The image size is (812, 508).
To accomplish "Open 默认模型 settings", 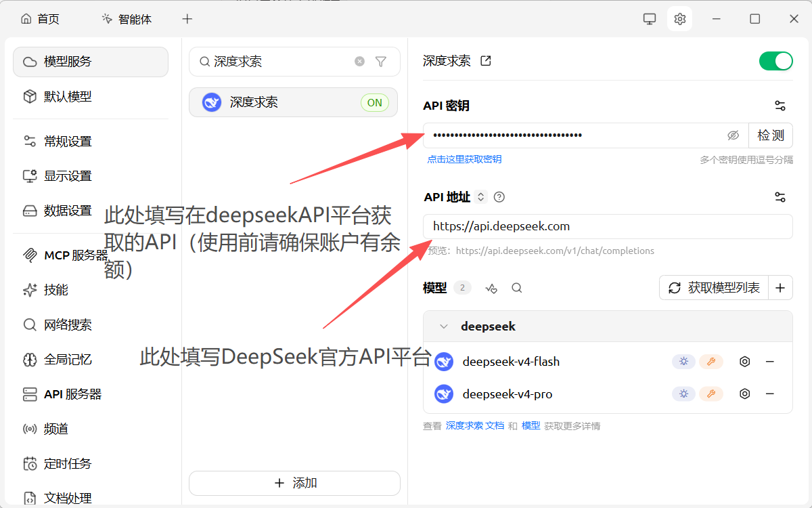I will pos(91,97).
